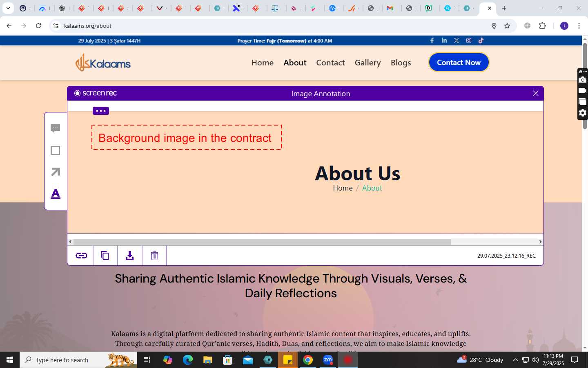Show hidden system tray icons
This screenshot has height=368, width=588.
point(515,360)
